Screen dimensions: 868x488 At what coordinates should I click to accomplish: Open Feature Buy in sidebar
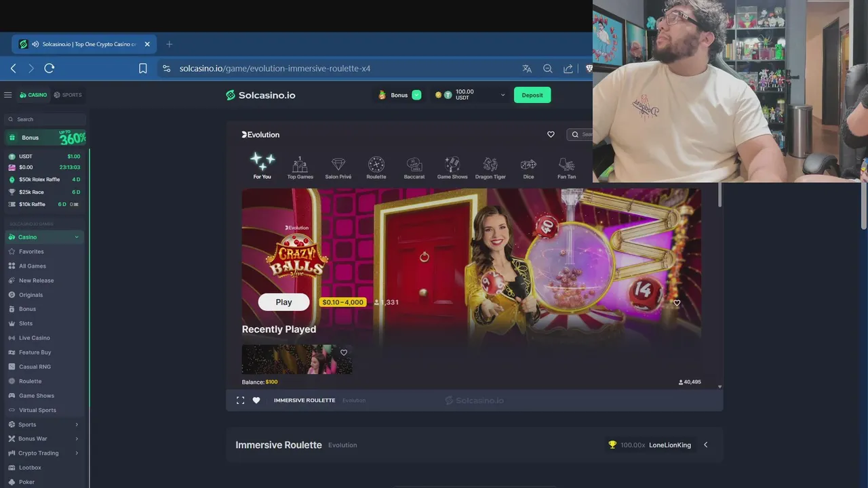[35, 352]
